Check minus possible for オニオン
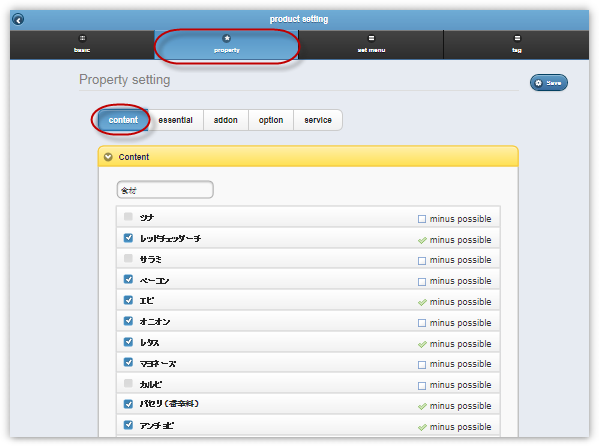 click(x=422, y=323)
